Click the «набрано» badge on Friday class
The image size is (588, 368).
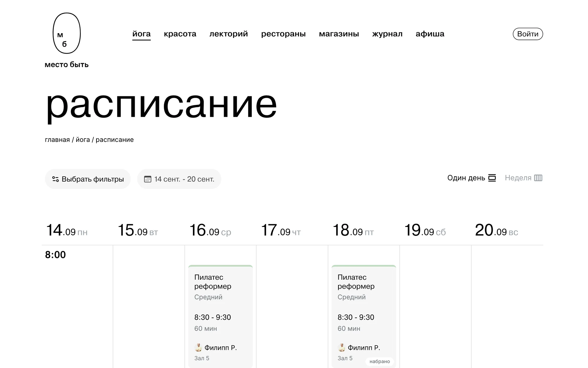380,361
